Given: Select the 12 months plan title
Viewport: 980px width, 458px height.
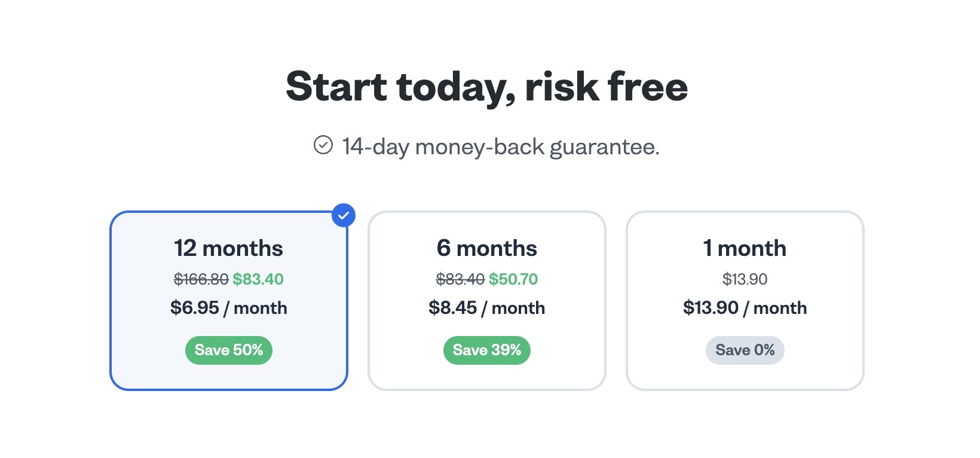Looking at the screenshot, I should (x=228, y=248).
